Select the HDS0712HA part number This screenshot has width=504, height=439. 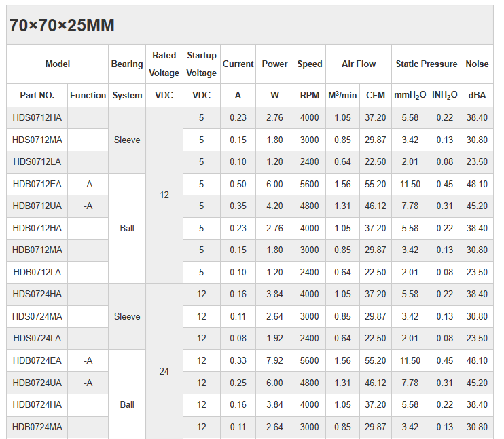pos(37,118)
